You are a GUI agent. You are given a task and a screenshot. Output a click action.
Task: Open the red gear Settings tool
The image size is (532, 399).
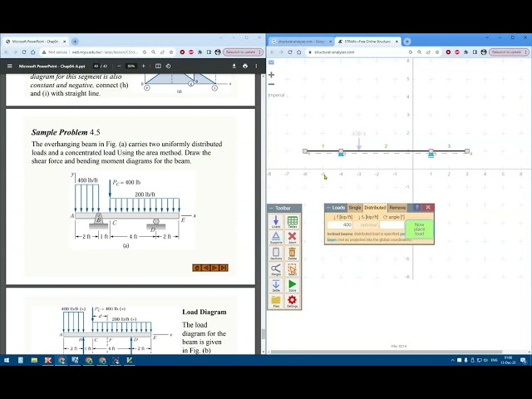[x=292, y=301]
